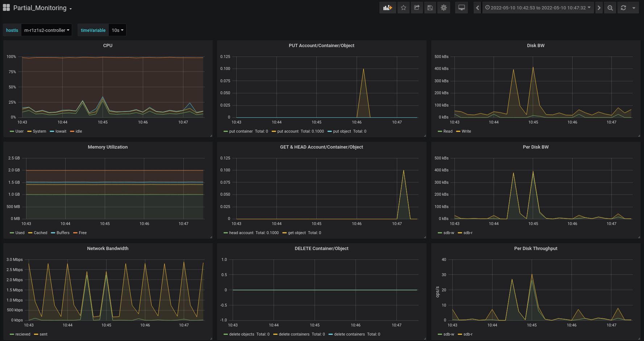Click the Write series color in Disk BW legend
The image size is (644, 341).
coord(458,131)
